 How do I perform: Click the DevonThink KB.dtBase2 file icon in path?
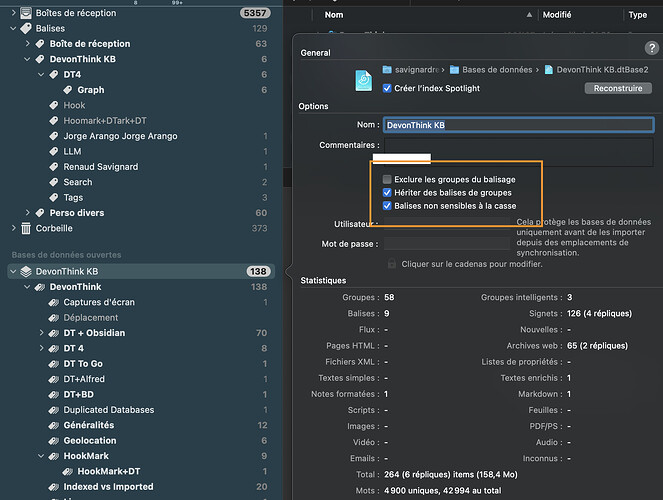548,70
